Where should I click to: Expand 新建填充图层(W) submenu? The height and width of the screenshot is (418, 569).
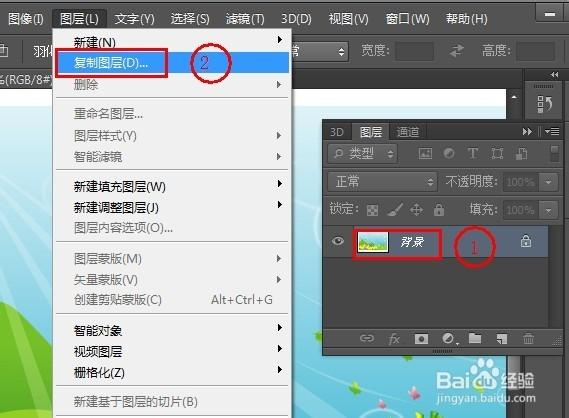(172, 187)
